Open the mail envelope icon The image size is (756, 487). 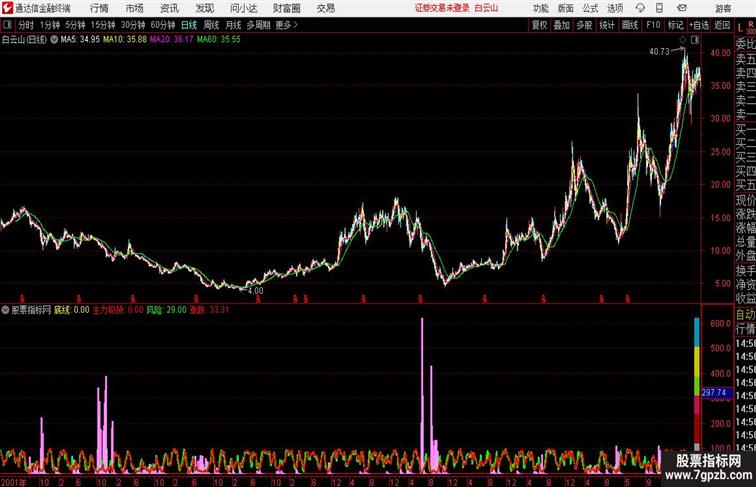pyautogui.click(x=682, y=8)
